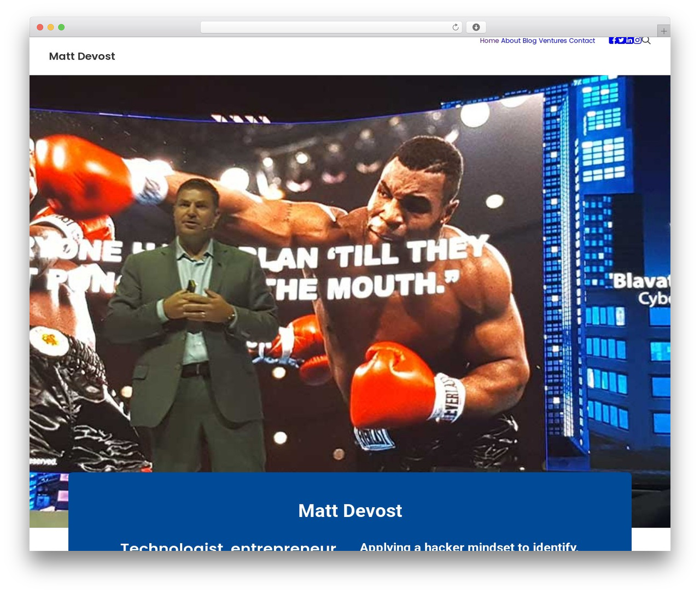This screenshot has height=593, width=700.
Task: Open the LinkedIn social icon
Action: point(629,40)
